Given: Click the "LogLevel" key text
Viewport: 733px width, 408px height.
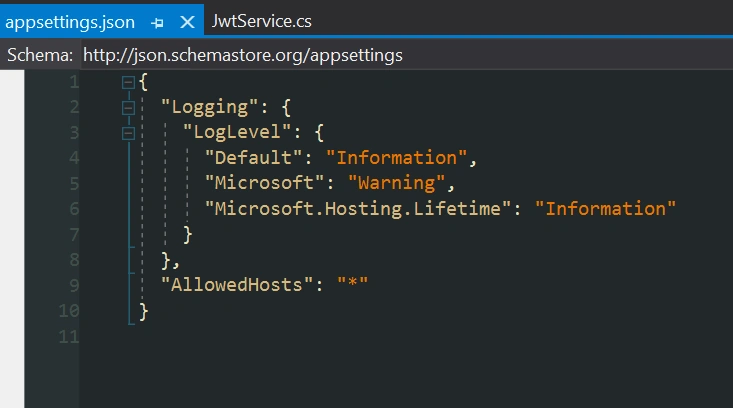Looking at the screenshot, I should [237, 132].
